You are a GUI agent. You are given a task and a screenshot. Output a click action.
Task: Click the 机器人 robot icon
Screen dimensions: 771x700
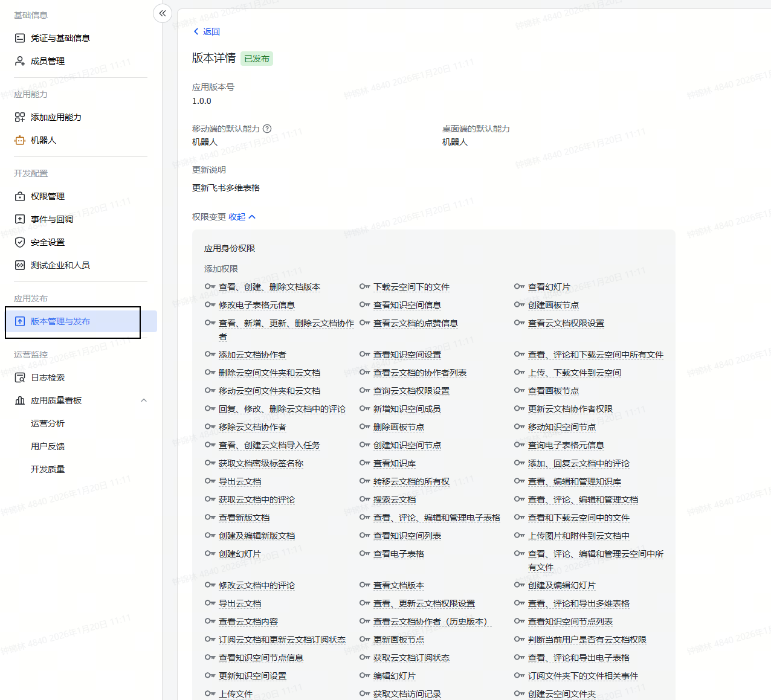pos(20,140)
